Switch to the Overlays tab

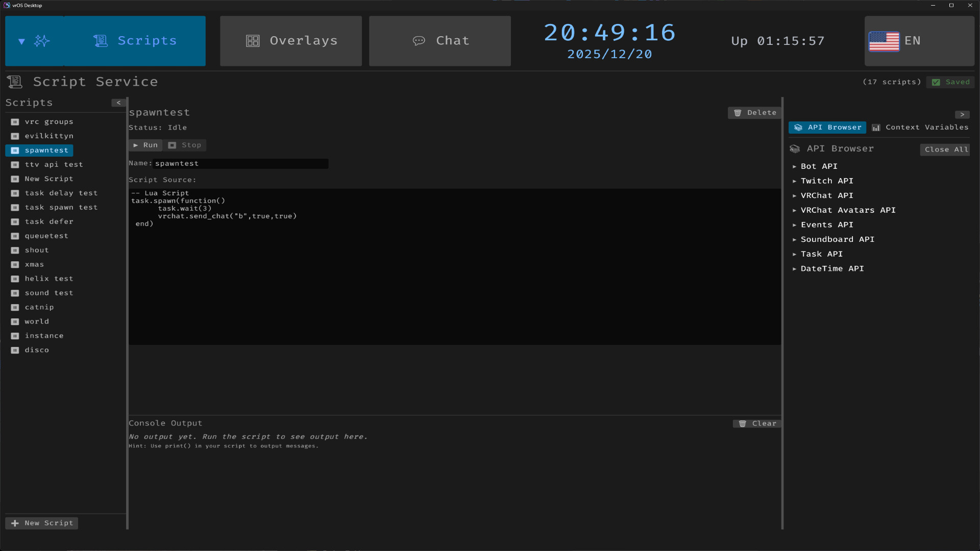[x=290, y=41]
